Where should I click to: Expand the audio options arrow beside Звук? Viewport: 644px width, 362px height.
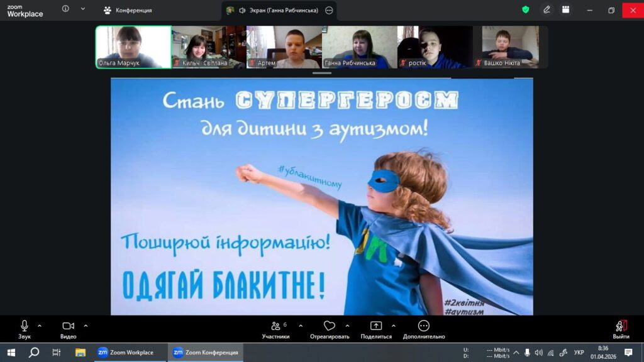click(x=40, y=326)
